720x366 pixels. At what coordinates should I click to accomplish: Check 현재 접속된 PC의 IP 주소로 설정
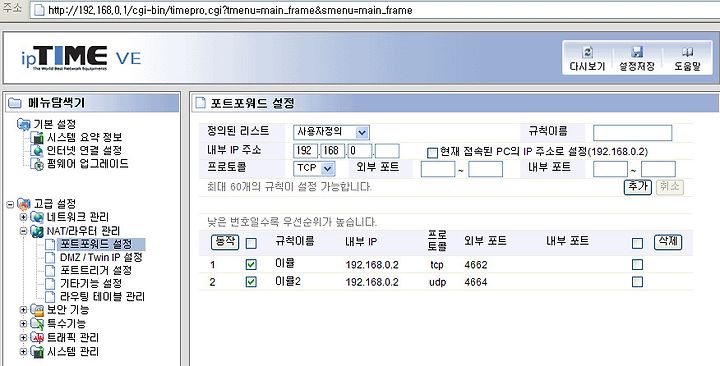[x=432, y=153]
